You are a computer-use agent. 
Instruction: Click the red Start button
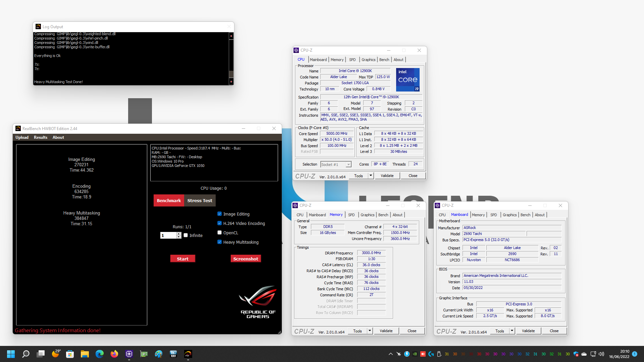(182, 259)
